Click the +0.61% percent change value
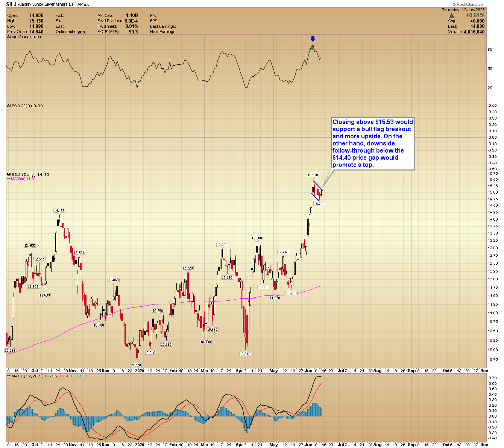 475,15
